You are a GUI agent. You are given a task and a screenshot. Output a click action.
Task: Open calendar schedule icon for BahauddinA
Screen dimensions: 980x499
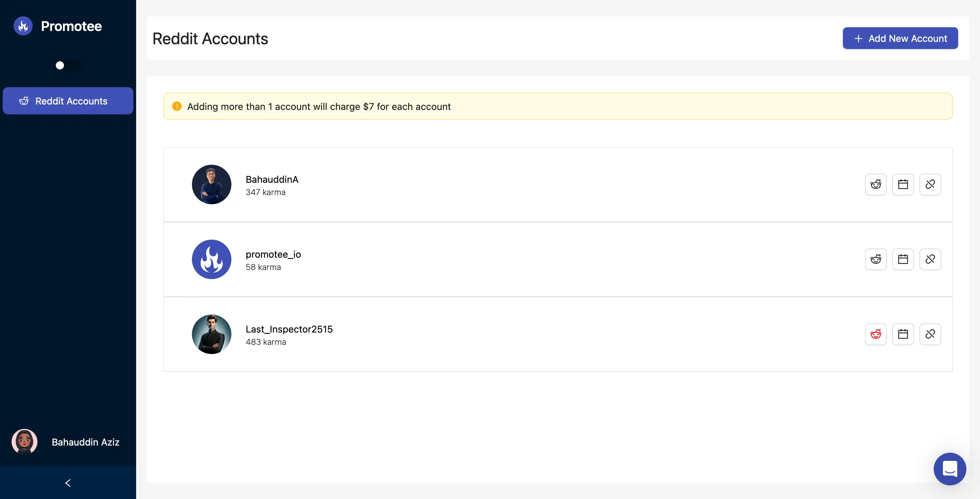[x=903, y=184]
